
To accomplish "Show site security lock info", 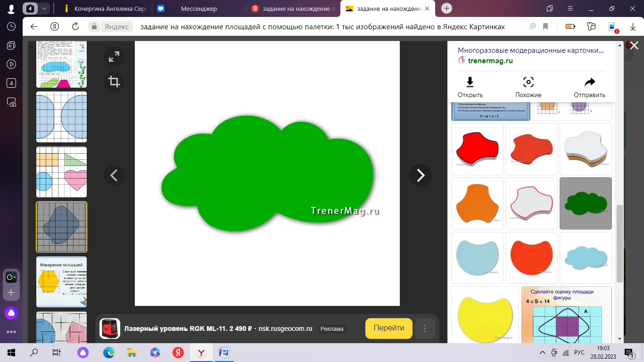I will [x=94, y=26].
